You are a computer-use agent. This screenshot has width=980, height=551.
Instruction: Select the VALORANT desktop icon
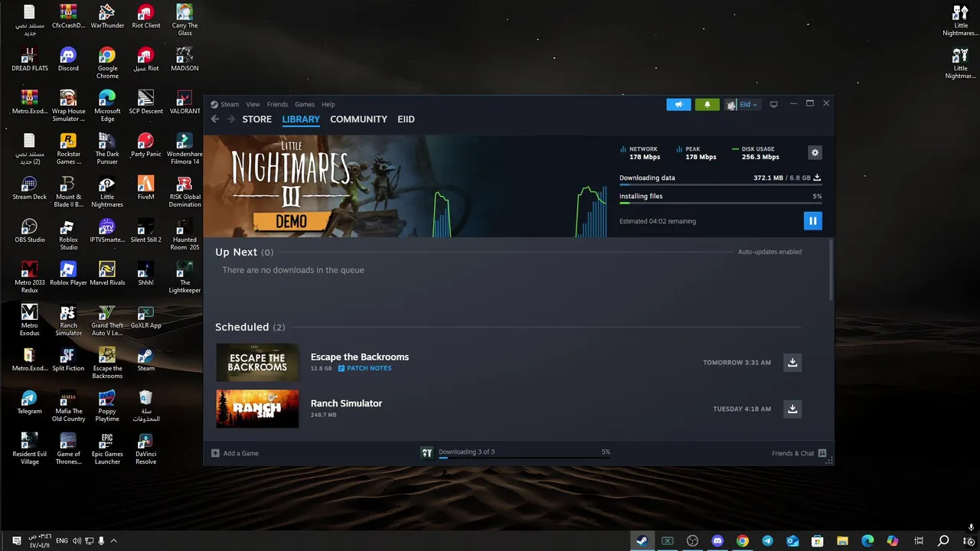point(185,102)
